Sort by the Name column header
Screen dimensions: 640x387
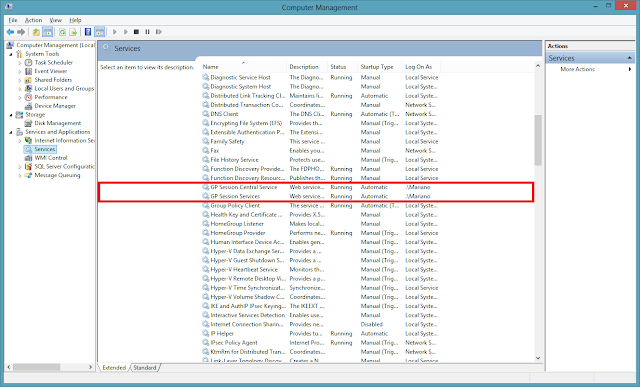click(243, 67)
